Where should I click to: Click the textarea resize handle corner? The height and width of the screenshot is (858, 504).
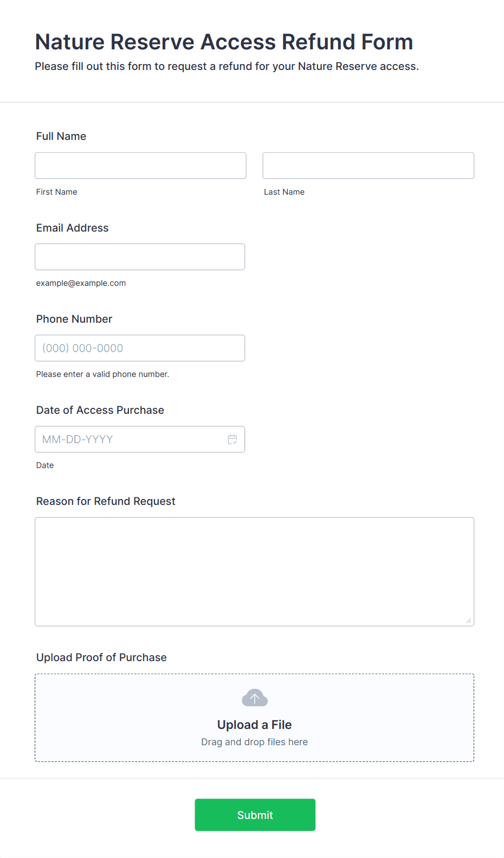469,620
